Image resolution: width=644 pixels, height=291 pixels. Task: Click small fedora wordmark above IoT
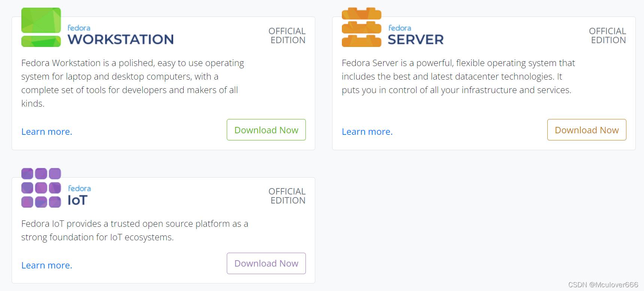79,188
